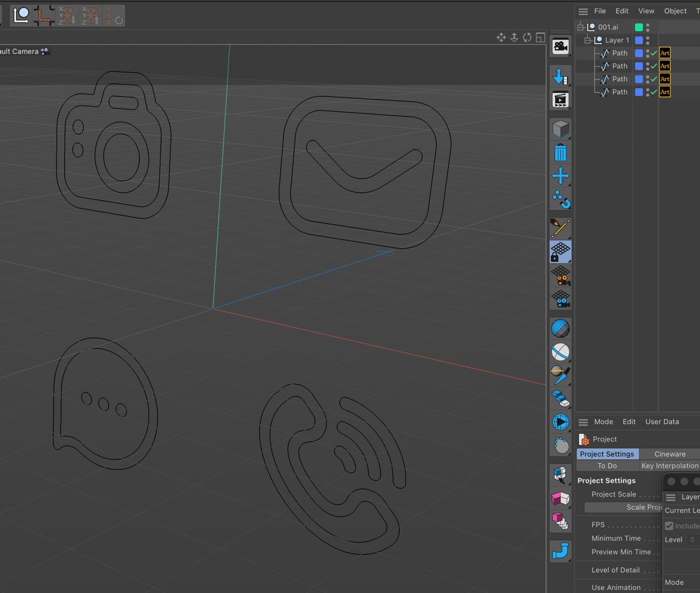Click the green layer color swatch of 001.ai
This screenshot has height=593, width=700.
[639, 27]
